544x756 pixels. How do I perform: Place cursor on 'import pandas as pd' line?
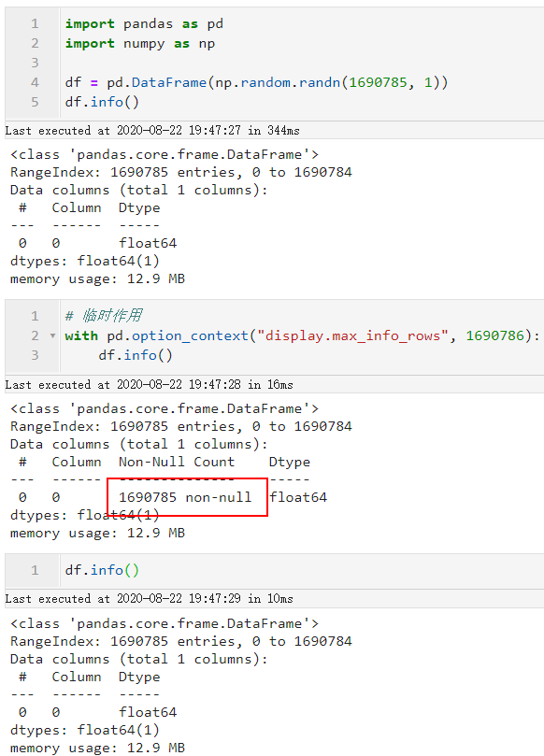click(x=144, y=23)
